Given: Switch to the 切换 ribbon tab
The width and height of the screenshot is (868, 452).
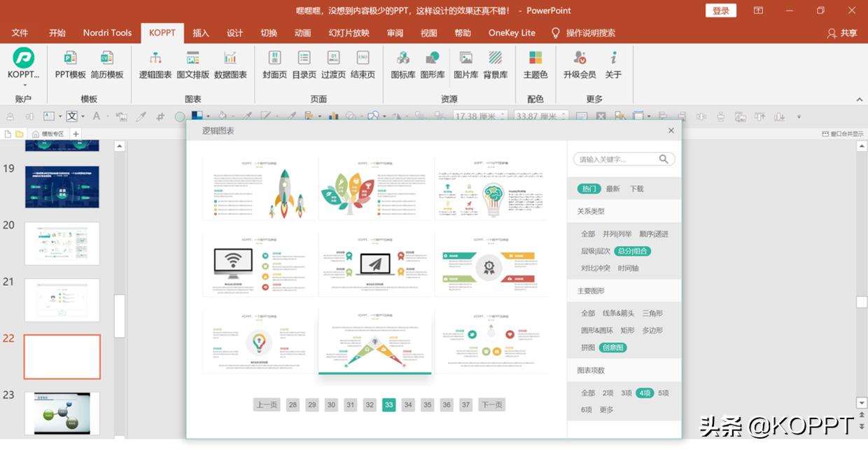Looking at the screenshot, I should point(268,33).
